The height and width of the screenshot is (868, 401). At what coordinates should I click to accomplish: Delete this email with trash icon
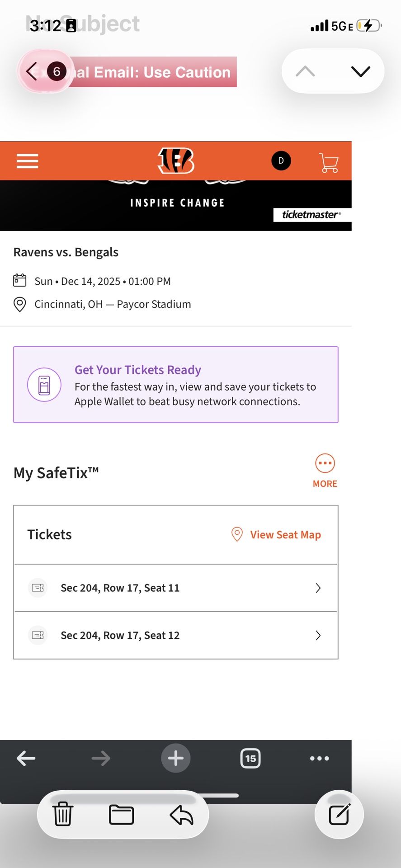pos(63,814)
